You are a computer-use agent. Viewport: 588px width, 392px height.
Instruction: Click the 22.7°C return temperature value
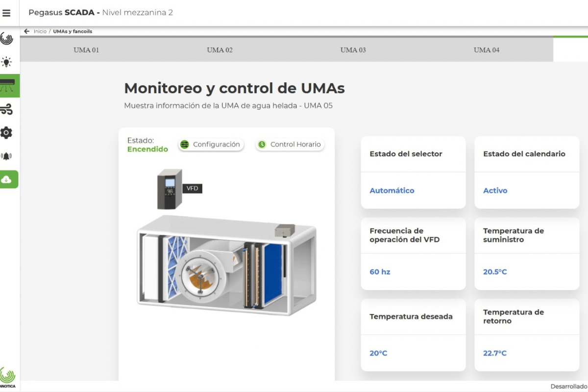(x=495, y=353)
